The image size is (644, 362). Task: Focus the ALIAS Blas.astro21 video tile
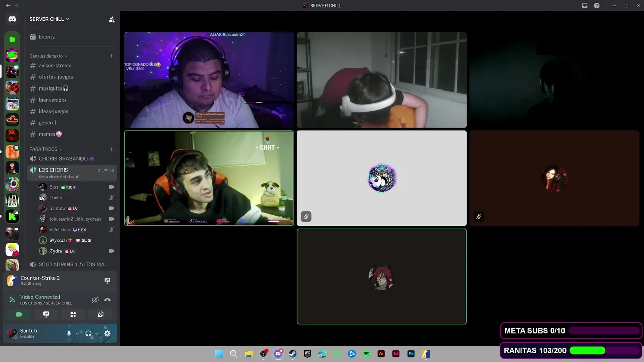[x=209, y=80]
